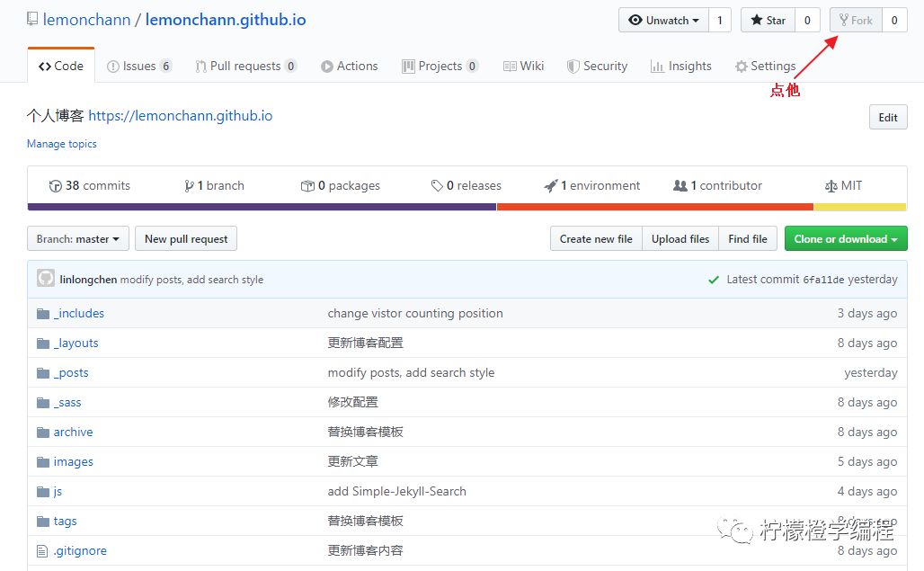Fork the repository

[856, 20]
